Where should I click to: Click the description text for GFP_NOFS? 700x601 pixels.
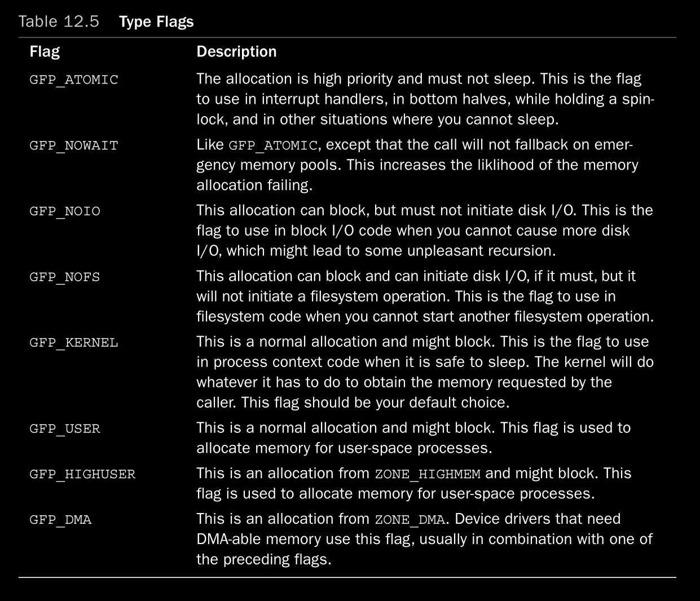(425, 297)
